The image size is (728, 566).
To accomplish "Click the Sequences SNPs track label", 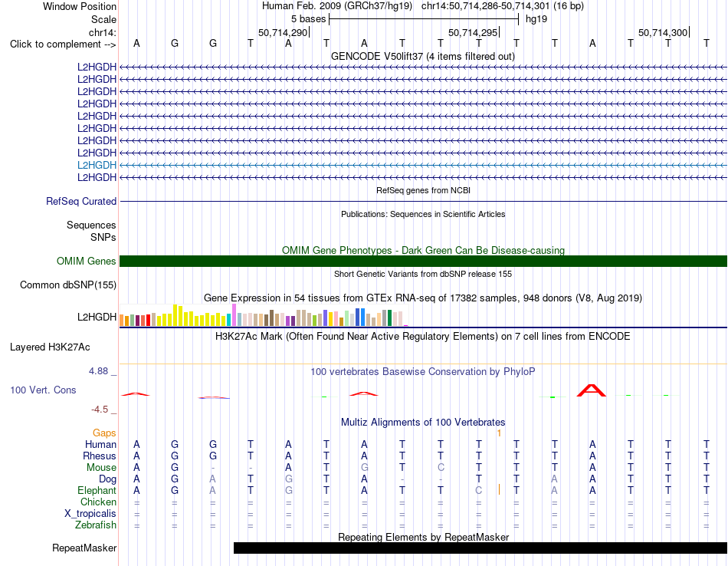I will pyautogui.click(x=91, y=231).
